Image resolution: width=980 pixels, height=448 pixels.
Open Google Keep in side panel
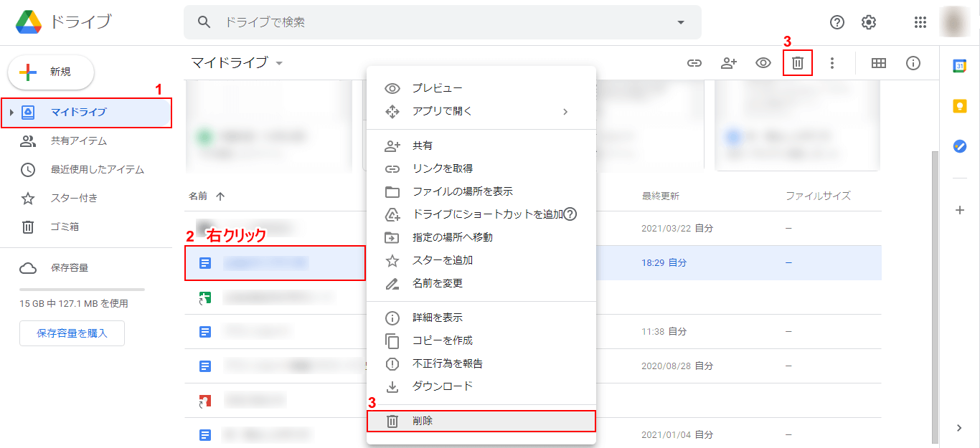click(959, 106)
